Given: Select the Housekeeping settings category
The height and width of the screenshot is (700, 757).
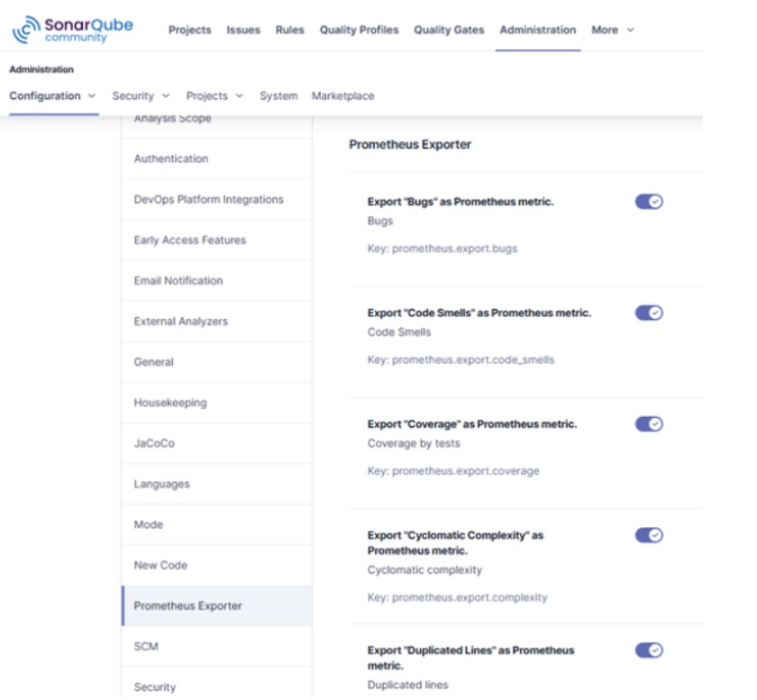Looking at the screenshot, I should pyautogui.click(x=170, y=403).
